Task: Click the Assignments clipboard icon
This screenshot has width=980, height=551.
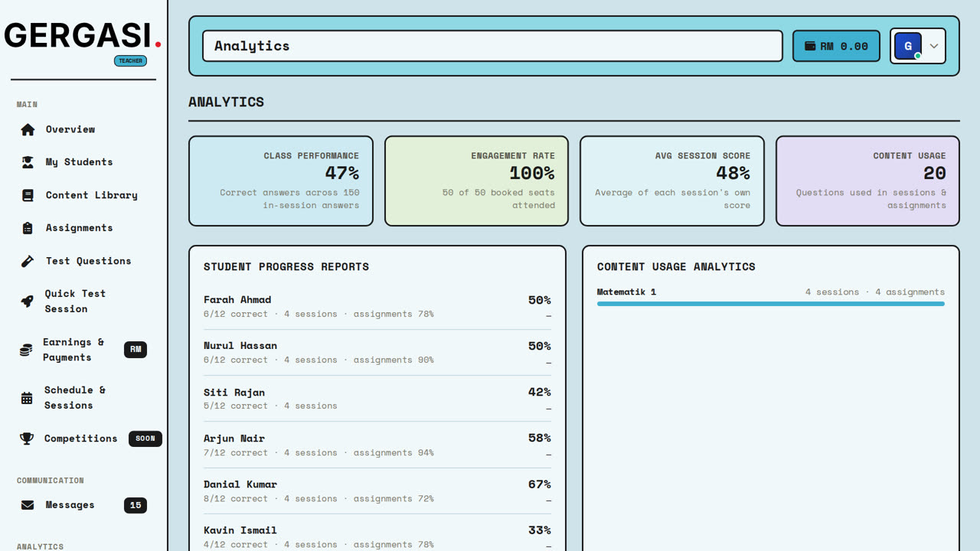Action: (x=28, y=228)
